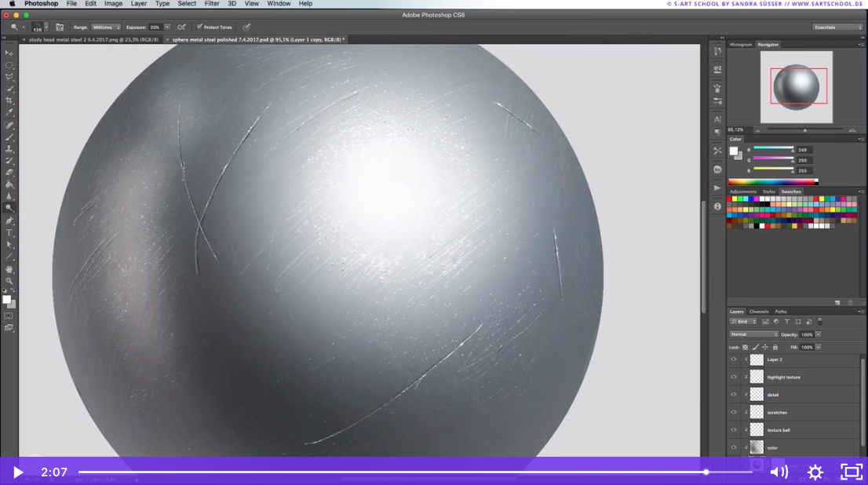Enter fullscreen video mode
This screenshot has width=868, height=485.
click(852, 472)
